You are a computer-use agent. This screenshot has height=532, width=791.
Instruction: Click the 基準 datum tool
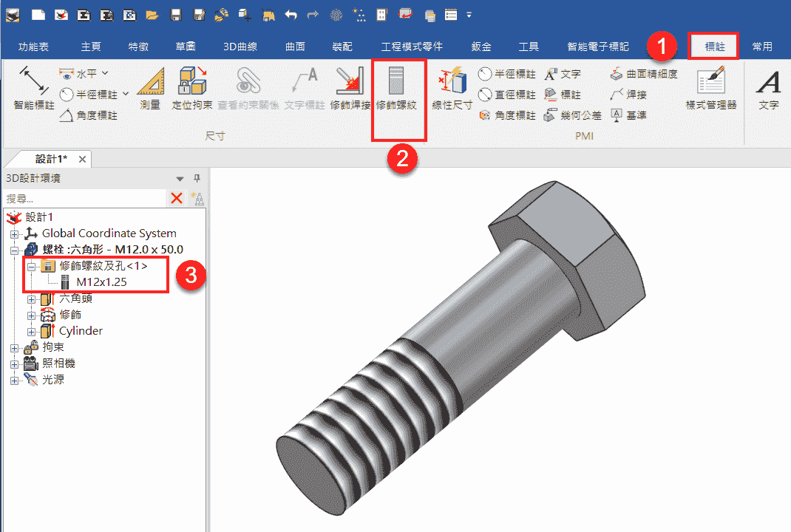pyautogui.click(x=628, y=115)
